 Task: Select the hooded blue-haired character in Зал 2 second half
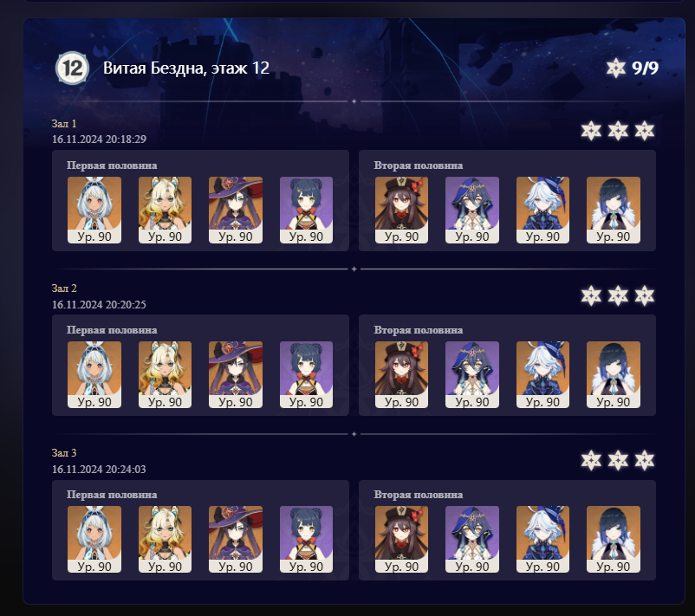coord(472,374)
